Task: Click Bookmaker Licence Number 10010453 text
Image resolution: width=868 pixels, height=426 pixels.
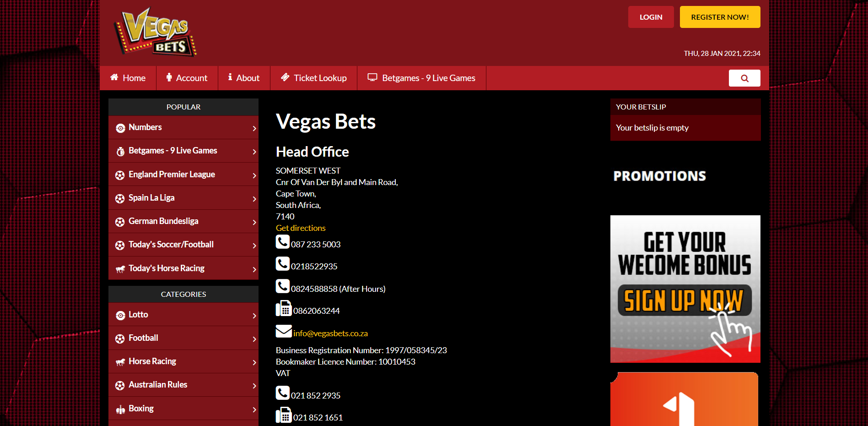Action: coord(345,362)
